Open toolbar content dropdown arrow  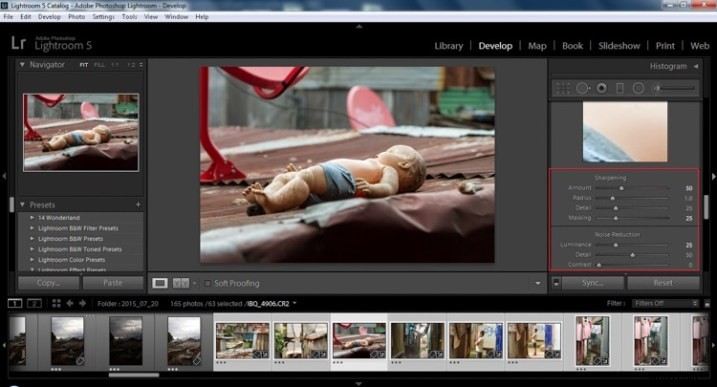point(538,283)
